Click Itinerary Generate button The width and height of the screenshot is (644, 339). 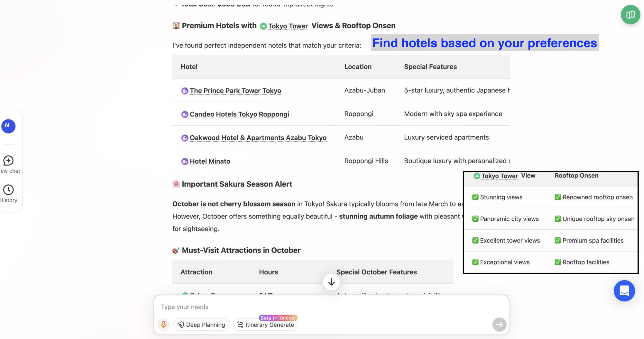pyautogui.click(x=265, y=324)
